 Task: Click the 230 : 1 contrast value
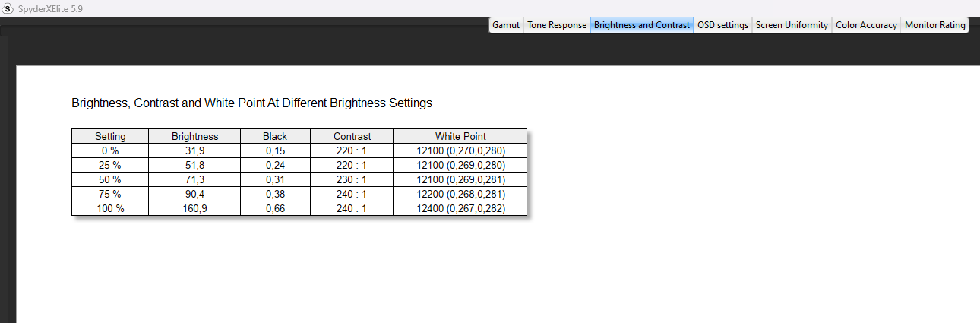[x=352, y=179]
